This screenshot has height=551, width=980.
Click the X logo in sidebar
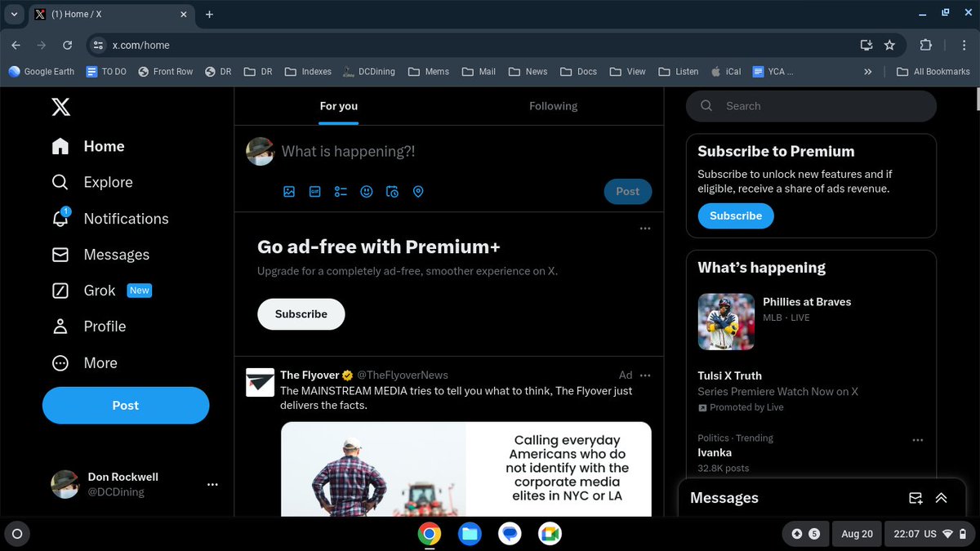[61, 106]
